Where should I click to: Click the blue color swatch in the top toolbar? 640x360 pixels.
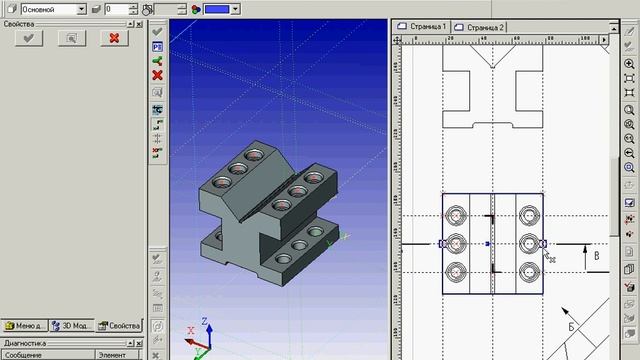coord(217,9)
